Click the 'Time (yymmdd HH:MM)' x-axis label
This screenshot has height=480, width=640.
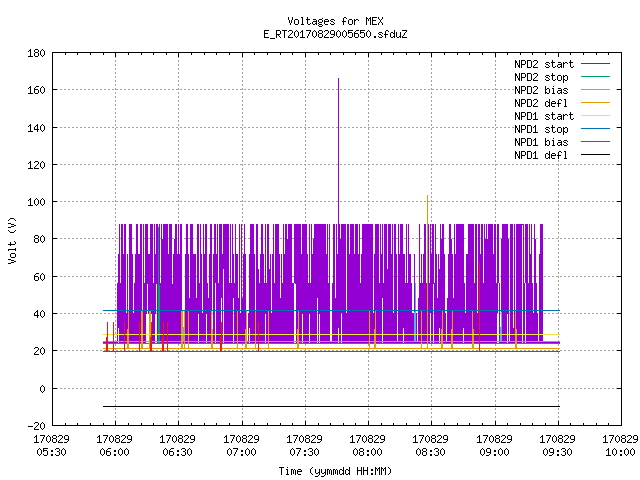pyautogui.click(x=335, y=471)
